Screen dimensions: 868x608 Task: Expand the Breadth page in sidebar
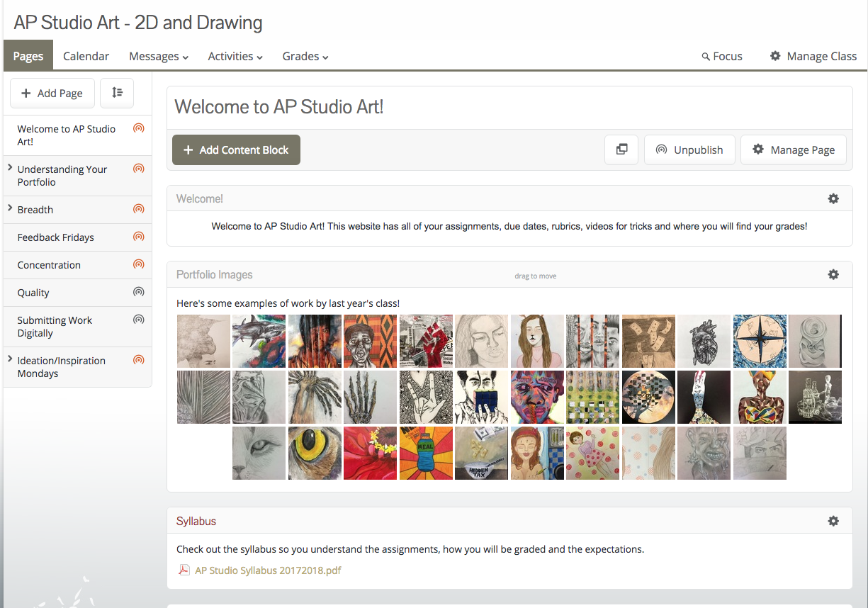10,208
